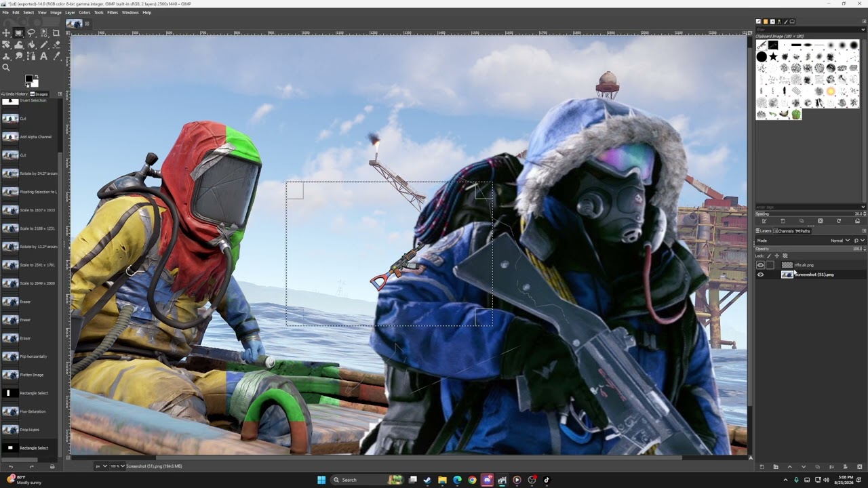Select the Move tool
868x488 pixels.
[6, 33]
